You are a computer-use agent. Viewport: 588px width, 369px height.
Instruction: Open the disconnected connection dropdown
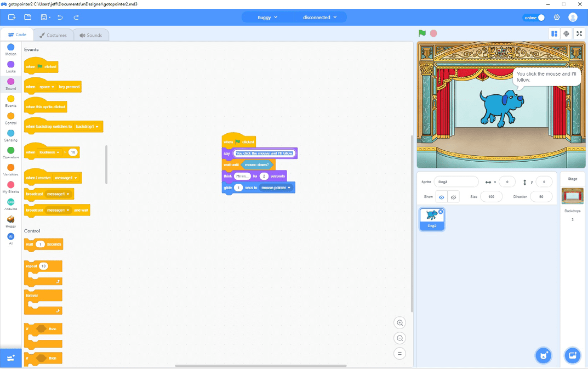click(x=320, y=17)
